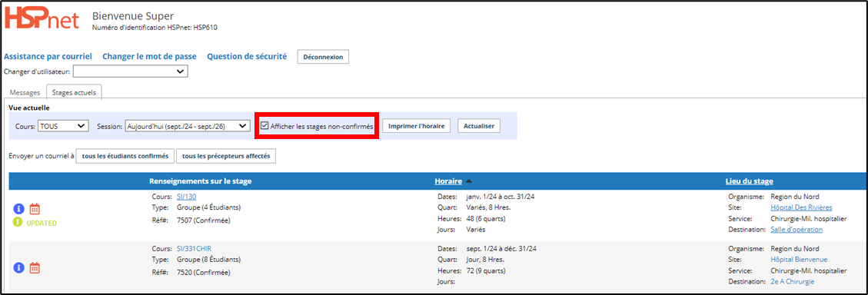
Task: Click the Vue actuelle label
Action: click(x=28, y=108)
